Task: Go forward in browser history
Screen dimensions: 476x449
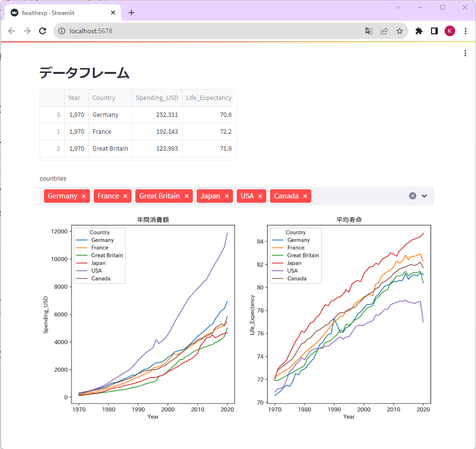Action: [27, 31]
